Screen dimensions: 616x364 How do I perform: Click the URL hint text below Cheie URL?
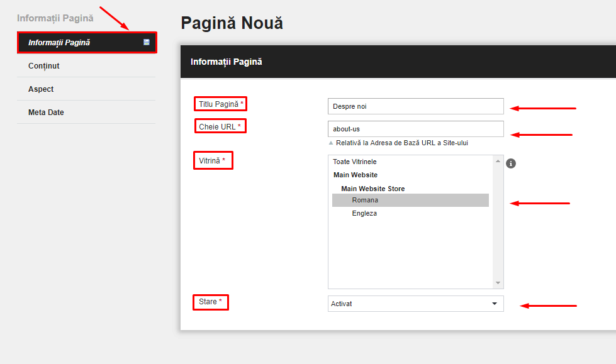[402, 143]
